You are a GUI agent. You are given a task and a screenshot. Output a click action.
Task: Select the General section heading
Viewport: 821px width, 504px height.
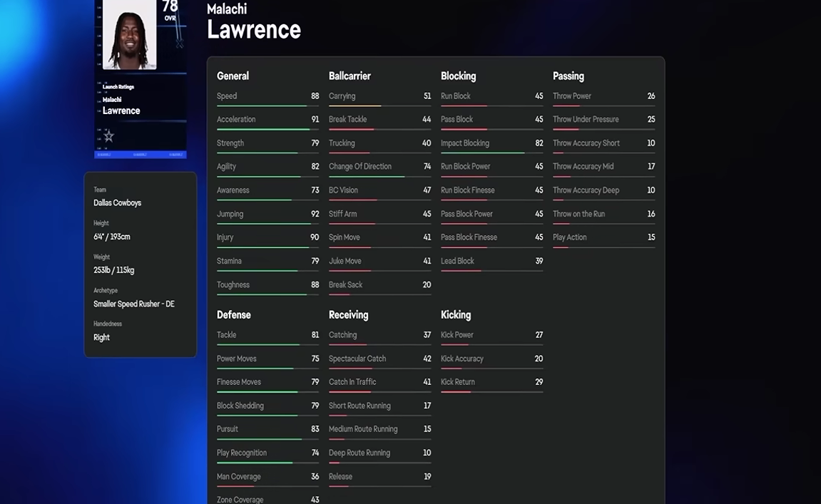pos(233,76)
